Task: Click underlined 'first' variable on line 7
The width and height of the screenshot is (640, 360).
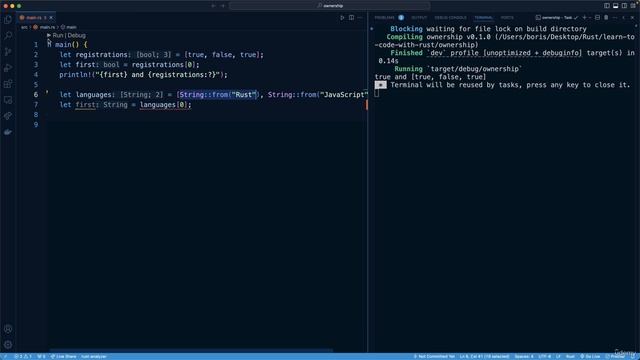Action: [x=85, y=105]
